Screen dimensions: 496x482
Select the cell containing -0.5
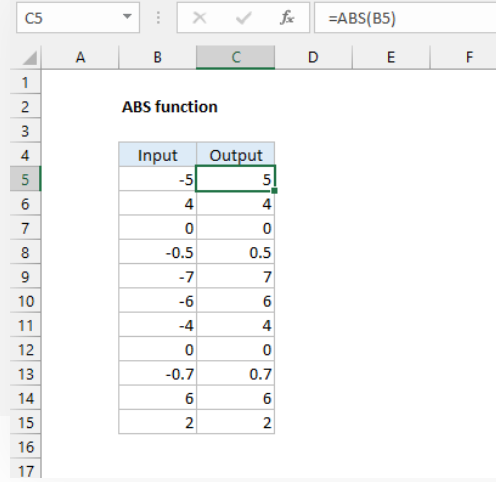[158, 252]
